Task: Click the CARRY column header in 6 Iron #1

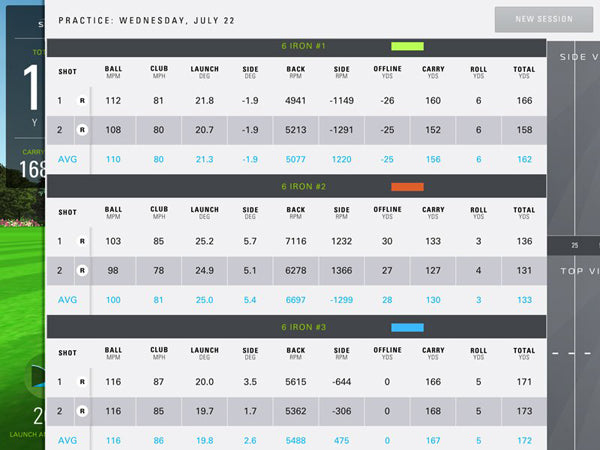Action: [x=433, y=72]
